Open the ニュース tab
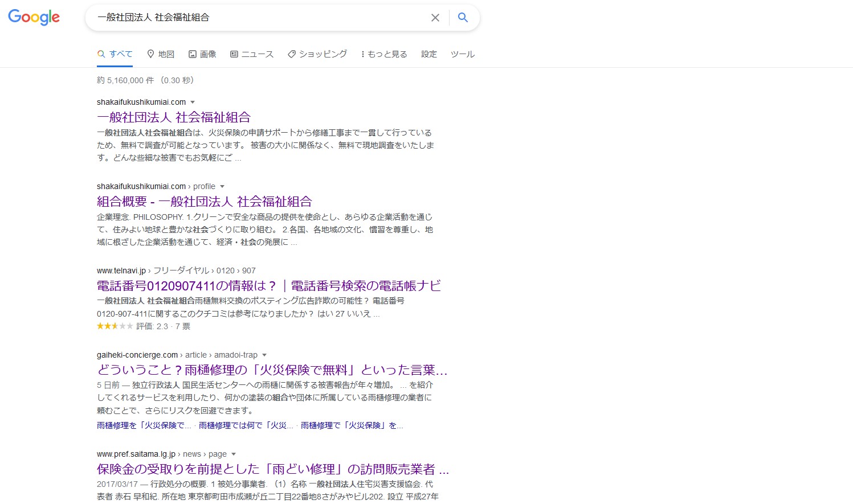The width and height of the screenshot is (853, 504). pyautogui.click(x=252, y=54)
